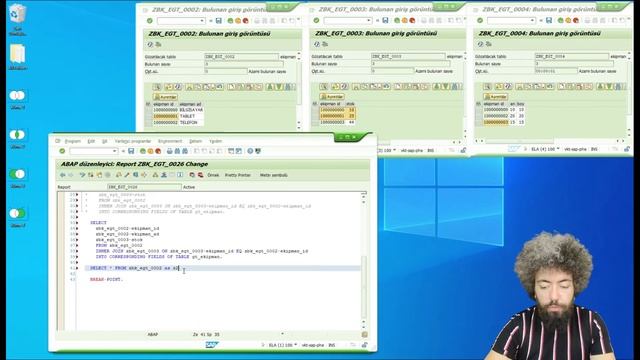The image size is (640, 360).
Task: Click the TABLET cell in ZBK_EGT_0002 table
Action: pyautogui.click(x=191, y=116)
